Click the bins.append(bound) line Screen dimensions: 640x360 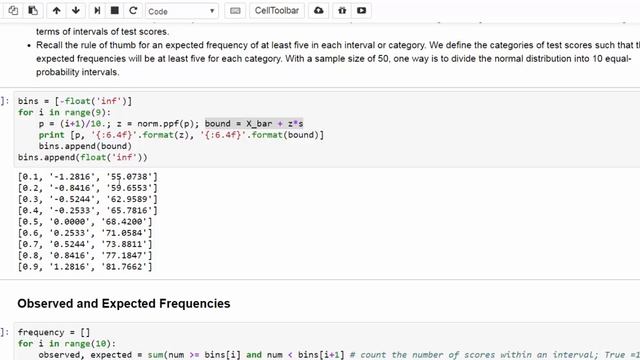tap(85, 146)
